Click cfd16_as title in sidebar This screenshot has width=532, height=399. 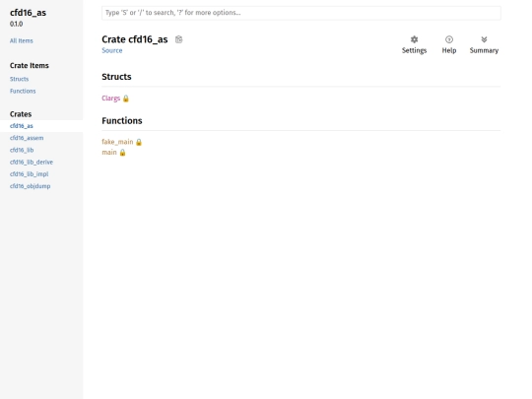pyautogui.click(x=28, y=13)
